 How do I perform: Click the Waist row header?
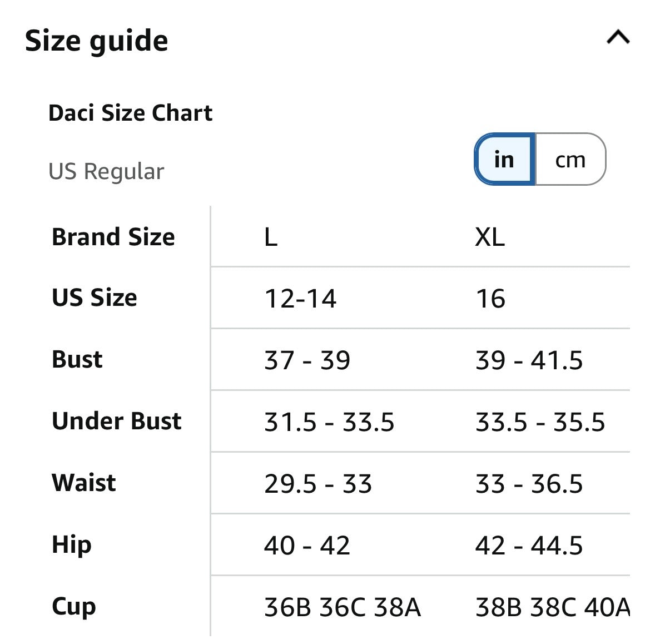tap(83, 483)
